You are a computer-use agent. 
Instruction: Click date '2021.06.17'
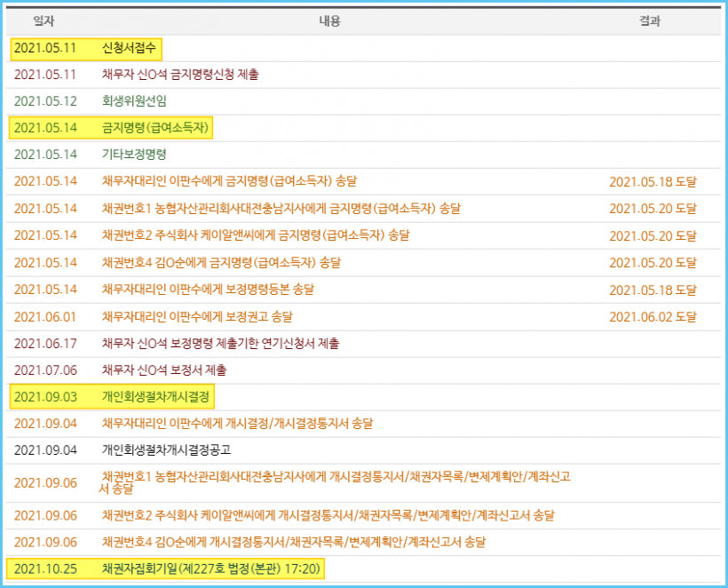pos(45,343)
